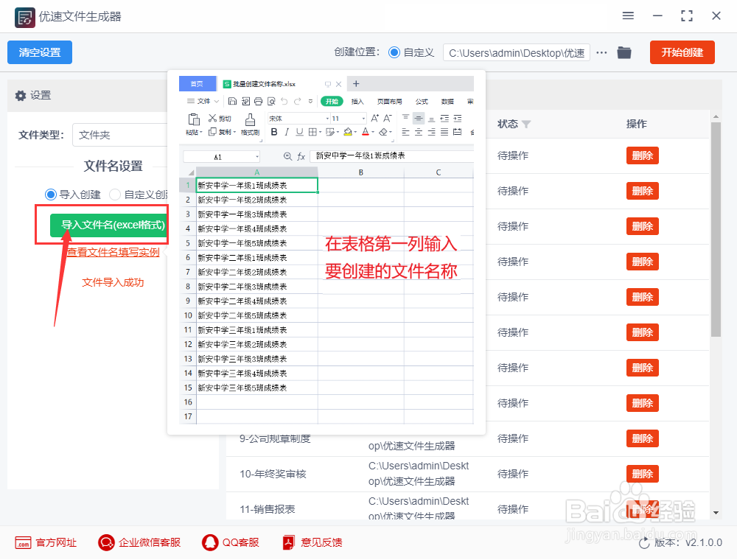
Task: Click the font color swatch
Action: [x=366, y=133]
